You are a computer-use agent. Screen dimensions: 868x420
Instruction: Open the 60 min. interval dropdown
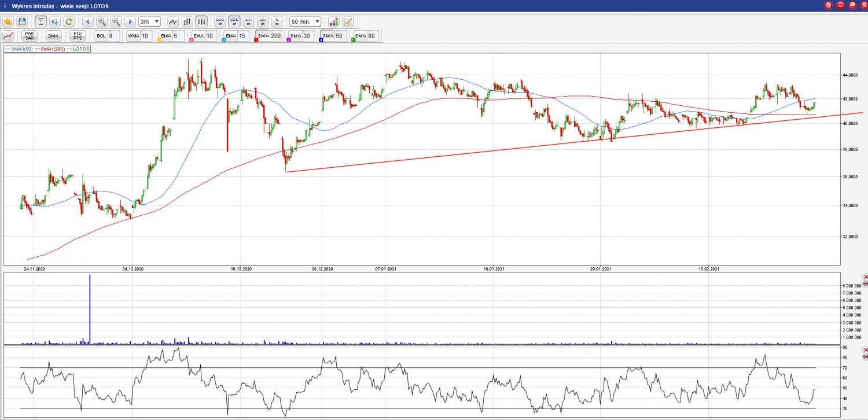point(306,21)
